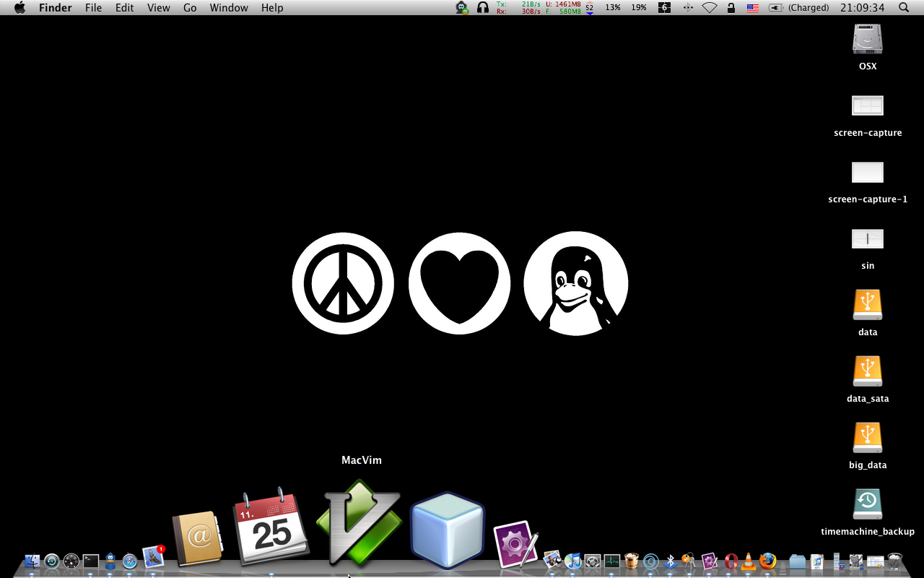
Task: Launch Opera browser from dock
Action: pyautogui.click(x=731, y=561)
